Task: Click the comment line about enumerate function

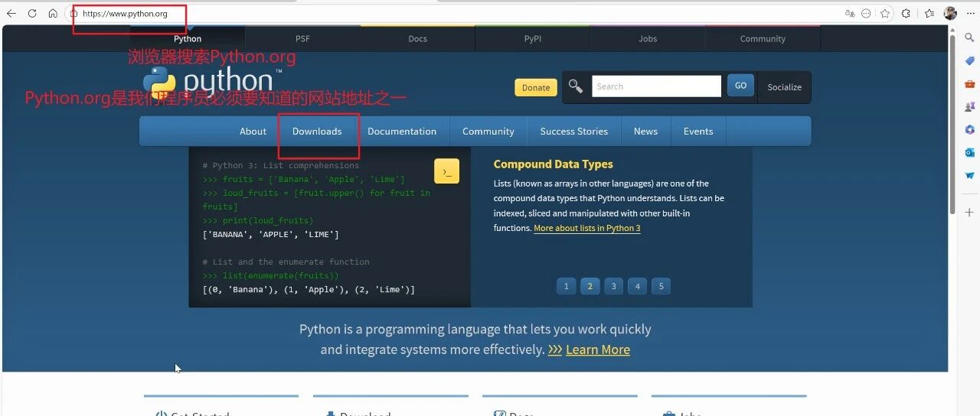Action: [286, 262]
